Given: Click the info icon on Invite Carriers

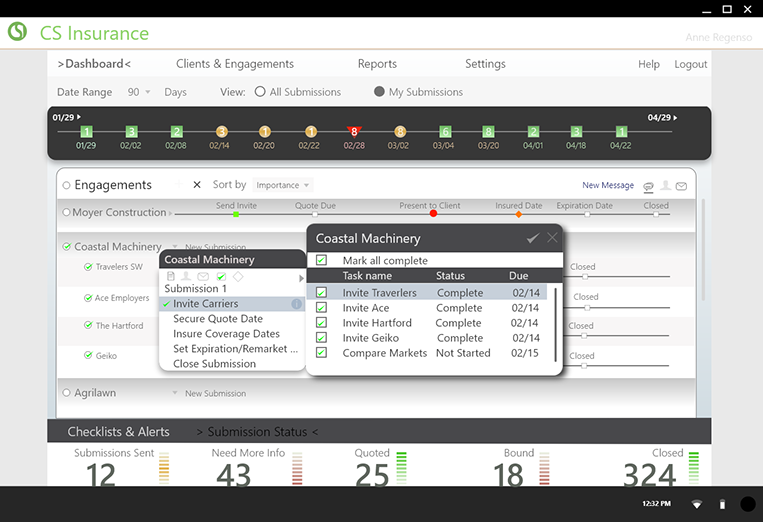Looking at the screenshot, I should 296,304.
